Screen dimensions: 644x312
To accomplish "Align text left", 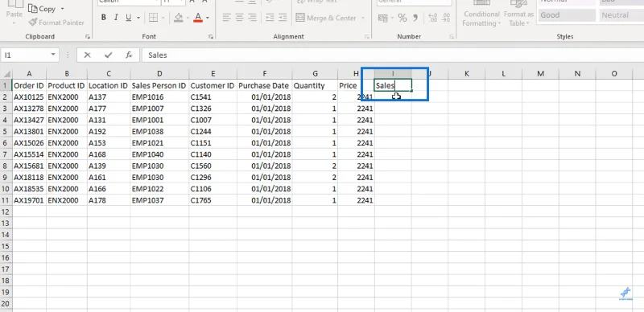I will pyautogui.click(x=227, y=18).
